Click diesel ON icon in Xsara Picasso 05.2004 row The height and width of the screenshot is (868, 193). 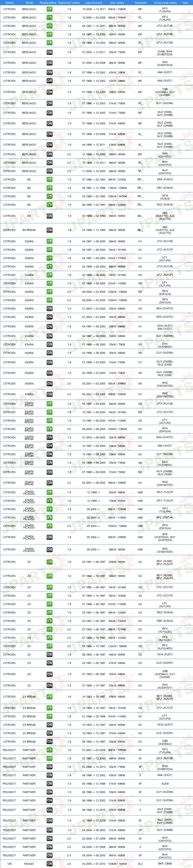49,537
